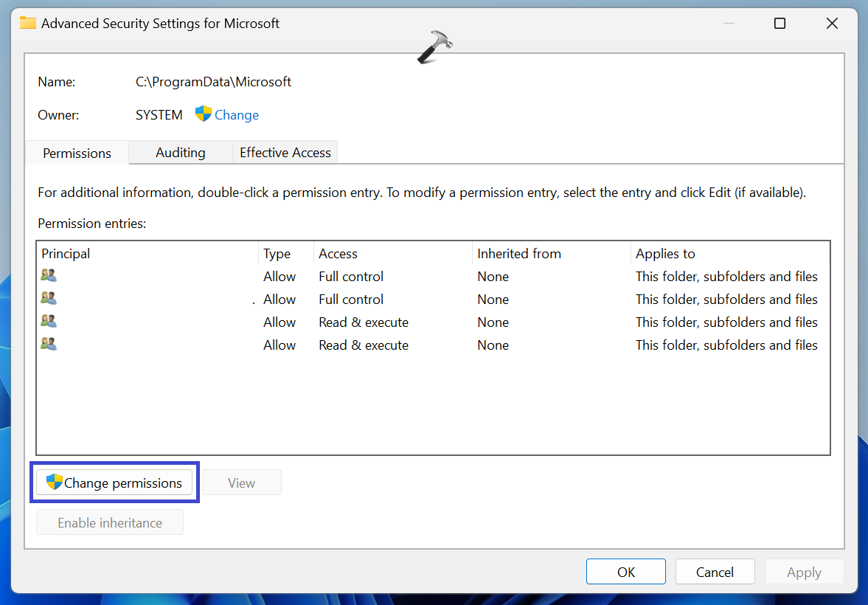The width and height of the screenshot is (868, 605).
Task: Click the shield icon beside the Owner field
Action: (x=203, y=114)
